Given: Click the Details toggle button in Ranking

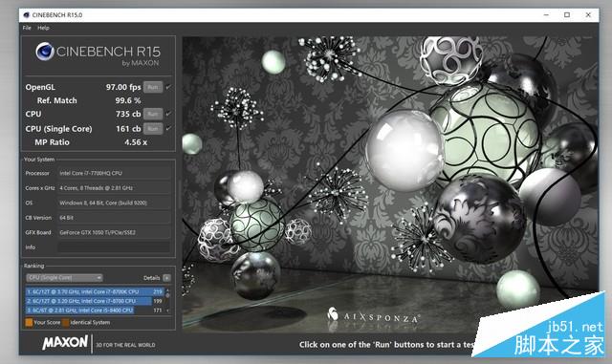Looking at the screenshot, I should pyautogui.click(x=166, y=278).
